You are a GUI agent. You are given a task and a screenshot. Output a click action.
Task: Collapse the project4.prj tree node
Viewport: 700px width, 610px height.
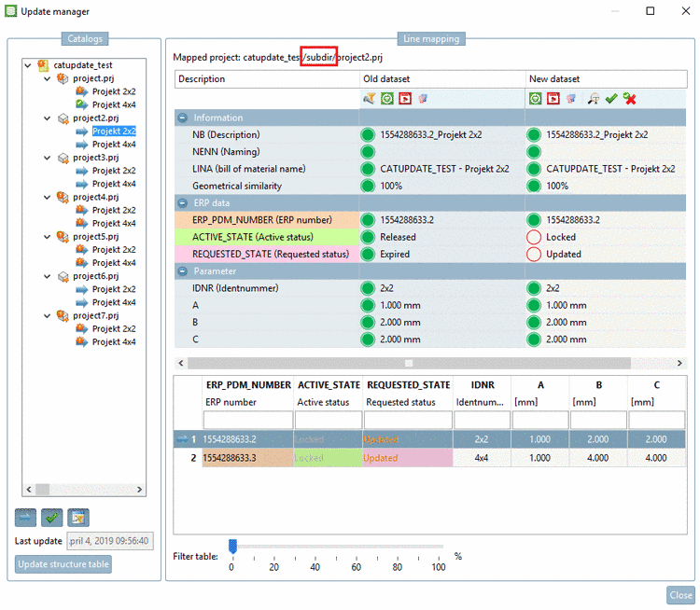48,197
